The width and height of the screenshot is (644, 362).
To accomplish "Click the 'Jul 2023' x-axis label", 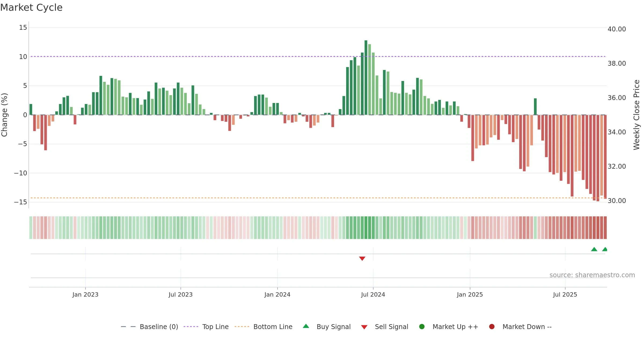I will 181,294.
